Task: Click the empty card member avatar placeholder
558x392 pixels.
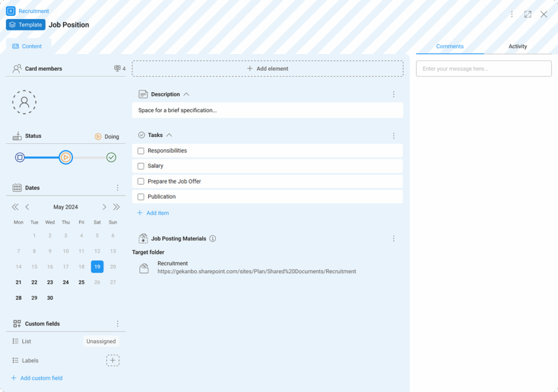Action: pos(24,102)
